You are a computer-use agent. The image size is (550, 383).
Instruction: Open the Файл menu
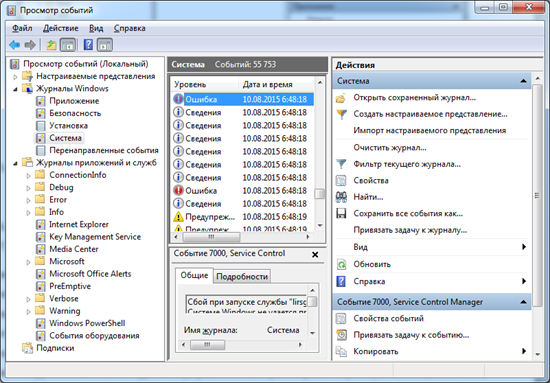22,28
